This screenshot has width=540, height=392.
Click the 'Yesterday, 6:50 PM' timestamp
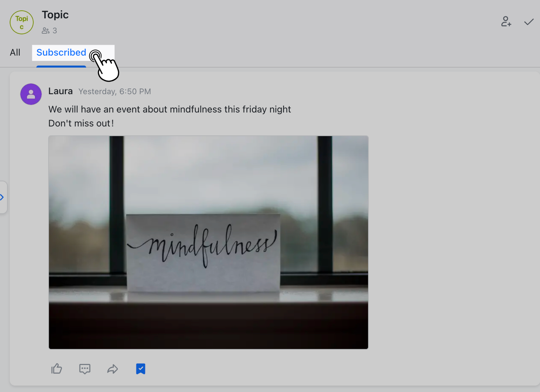[115, 91]
